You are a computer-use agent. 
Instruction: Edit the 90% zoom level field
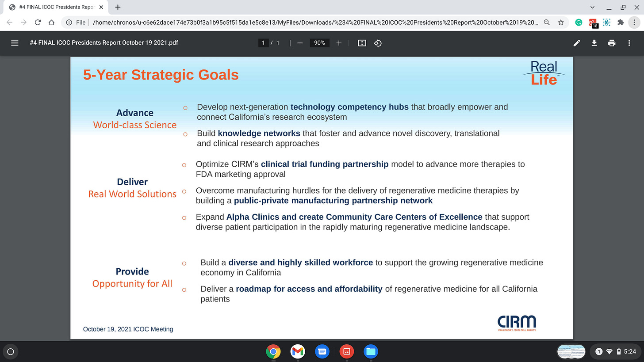[319, 43]
